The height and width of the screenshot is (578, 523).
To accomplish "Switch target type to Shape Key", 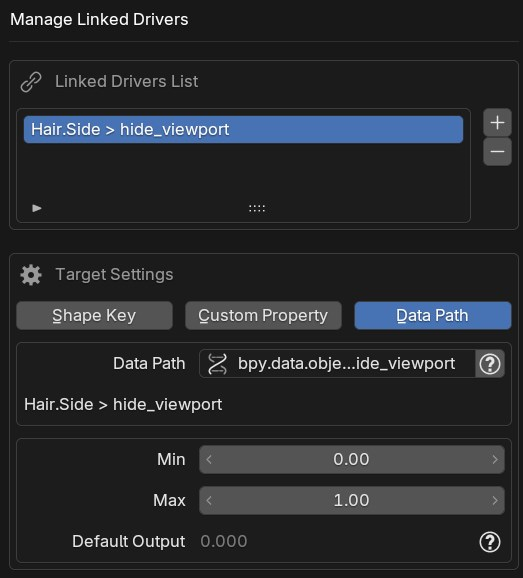I will pyautogui.click(x=94, y=316).
